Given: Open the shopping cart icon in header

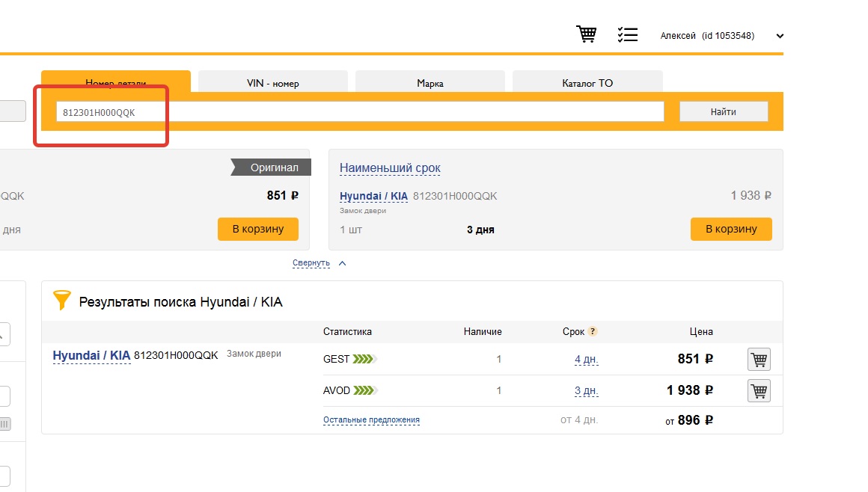Looking at the screenshot, I should pyautogui.click(x=586, y=34).
